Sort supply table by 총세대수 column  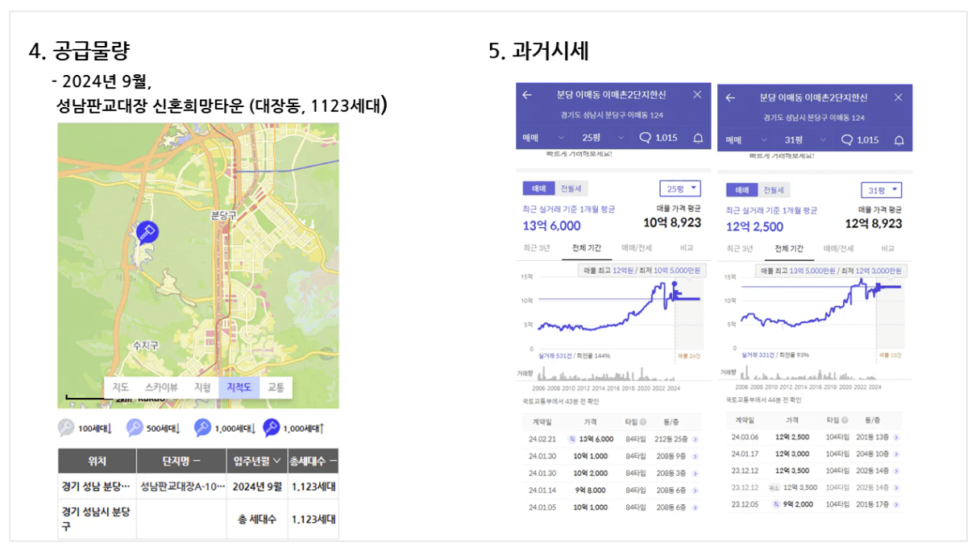click(x=314, y=461)
